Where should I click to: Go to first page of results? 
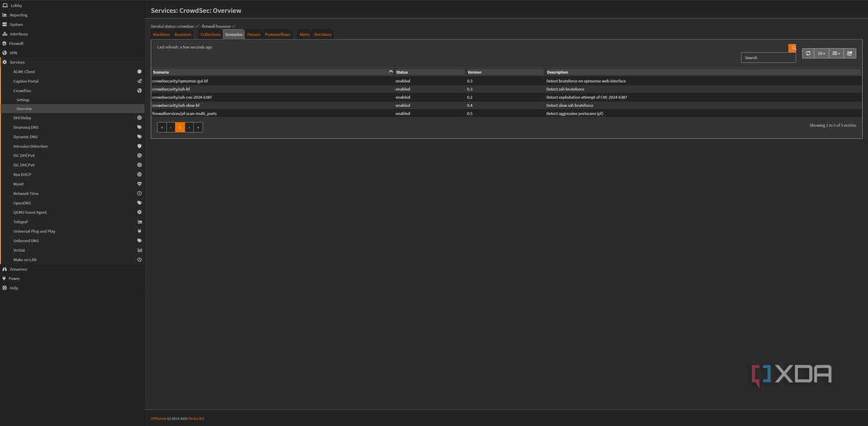point(162,127)
